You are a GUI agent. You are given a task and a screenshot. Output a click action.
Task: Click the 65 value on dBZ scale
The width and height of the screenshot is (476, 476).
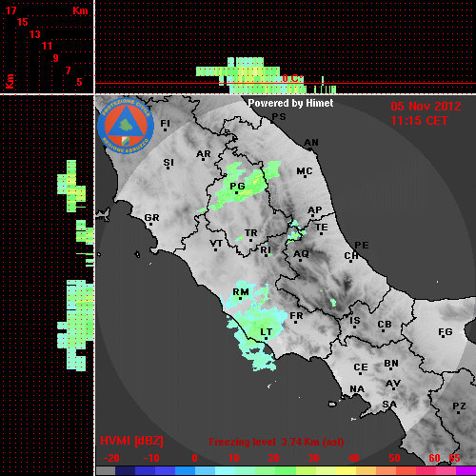(454, 458)
